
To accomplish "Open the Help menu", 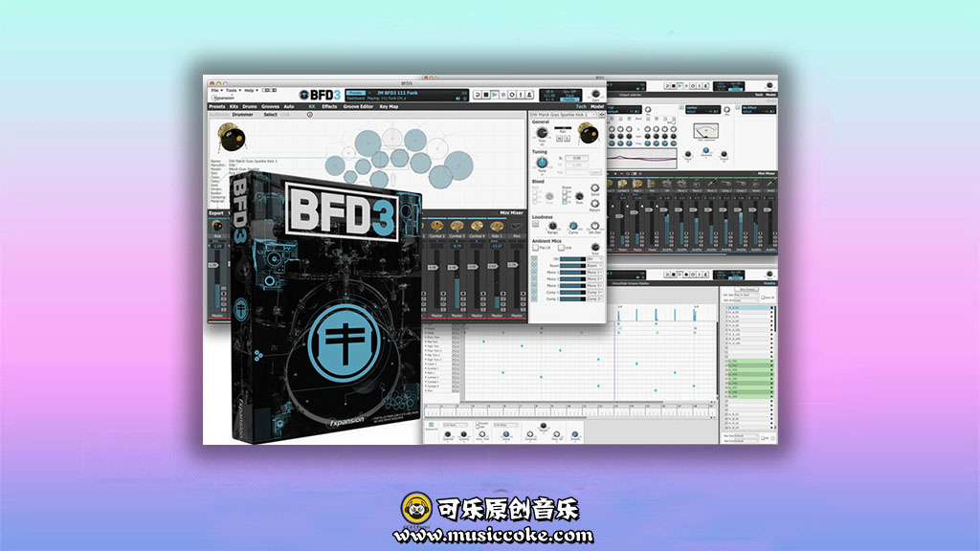I will (250, 91).
